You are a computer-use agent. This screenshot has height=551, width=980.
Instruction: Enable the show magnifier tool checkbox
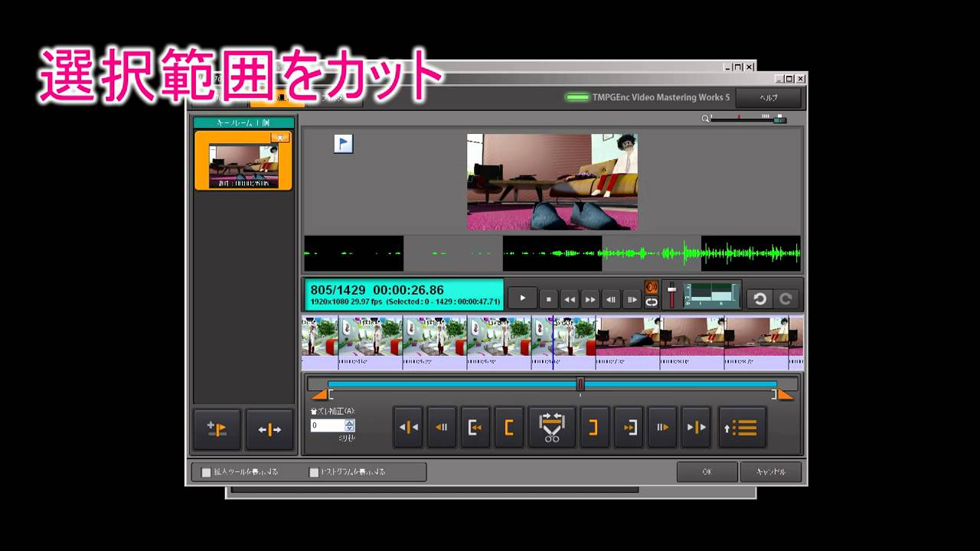tap(206, 472)
